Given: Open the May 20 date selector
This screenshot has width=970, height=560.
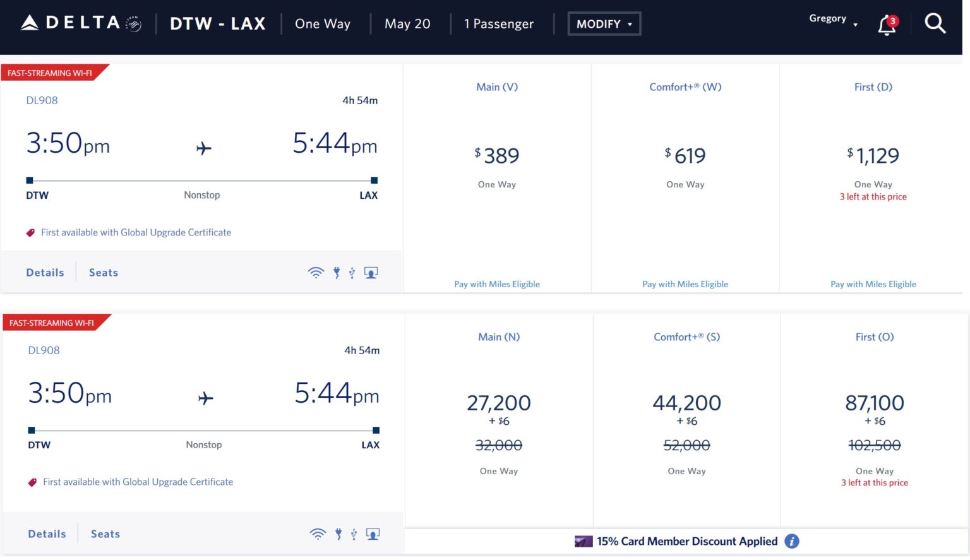Looking at the screenshot, I should (407, 23).
